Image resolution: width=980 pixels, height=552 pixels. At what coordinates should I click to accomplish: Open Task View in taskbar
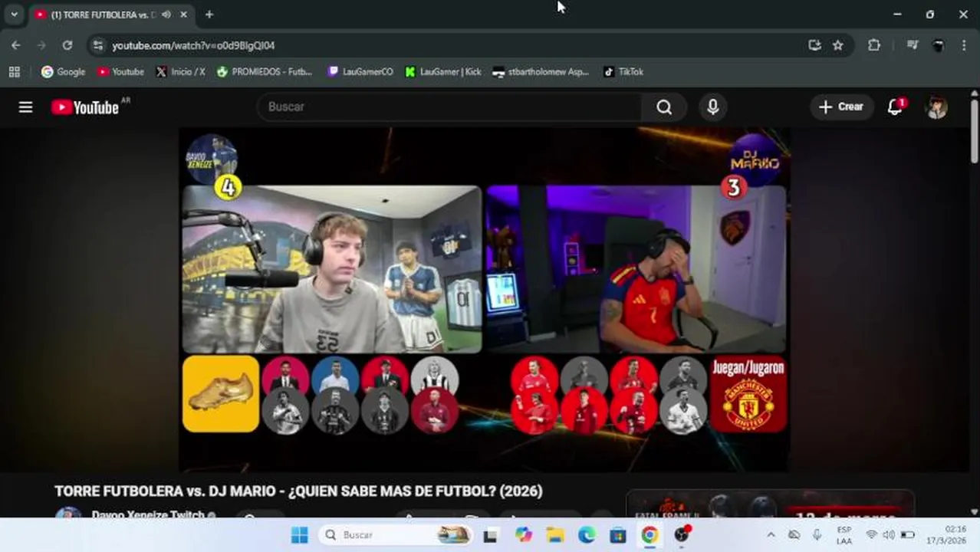(x=490, y=535)
